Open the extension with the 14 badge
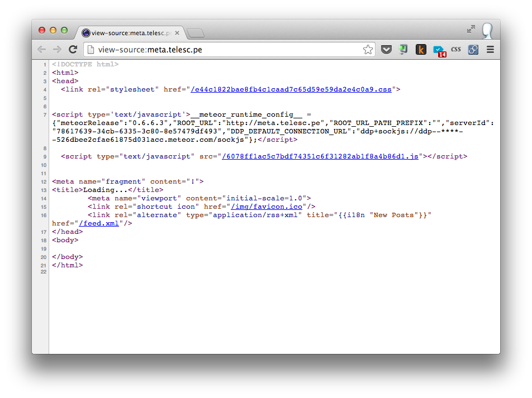 439,51
